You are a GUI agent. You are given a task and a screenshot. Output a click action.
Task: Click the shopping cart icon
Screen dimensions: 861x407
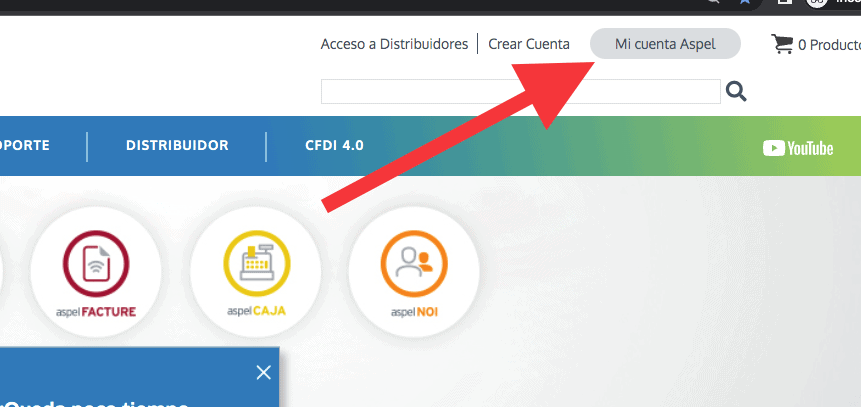coord(782,44)
